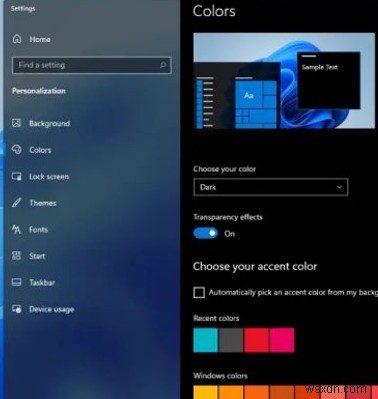Pick the pink recent color swatch
The width and height of the screenshot is (378, 399).
point(282,340)
